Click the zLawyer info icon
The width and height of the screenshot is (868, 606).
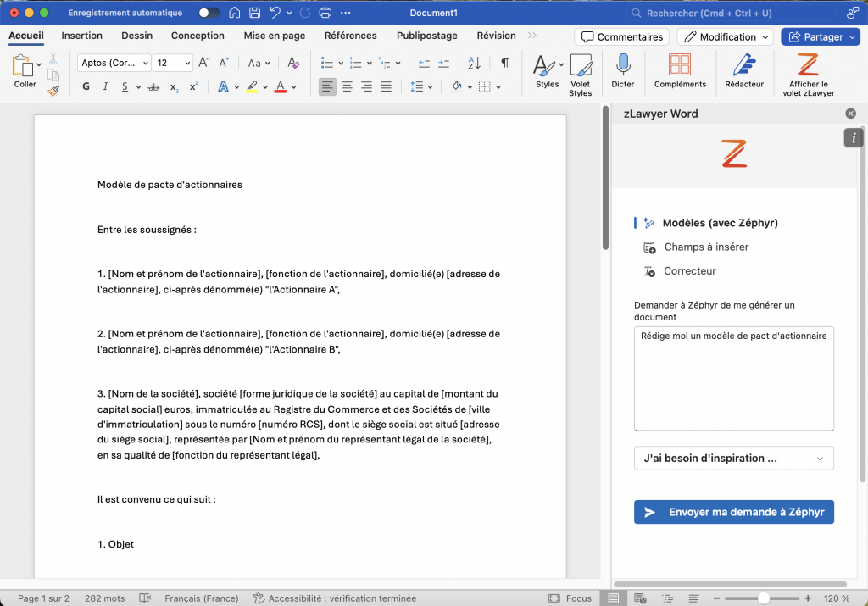click(x=854, y=138)
